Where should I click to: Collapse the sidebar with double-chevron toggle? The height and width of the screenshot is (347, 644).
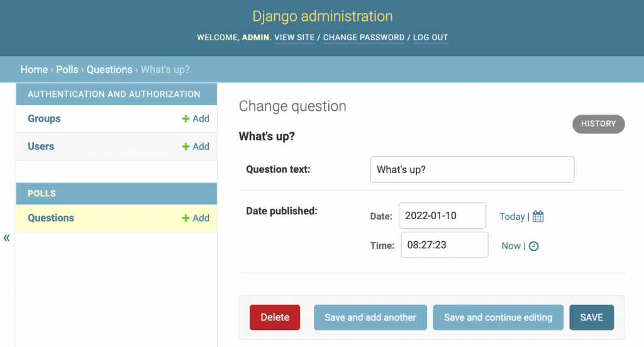click(6, 237)
